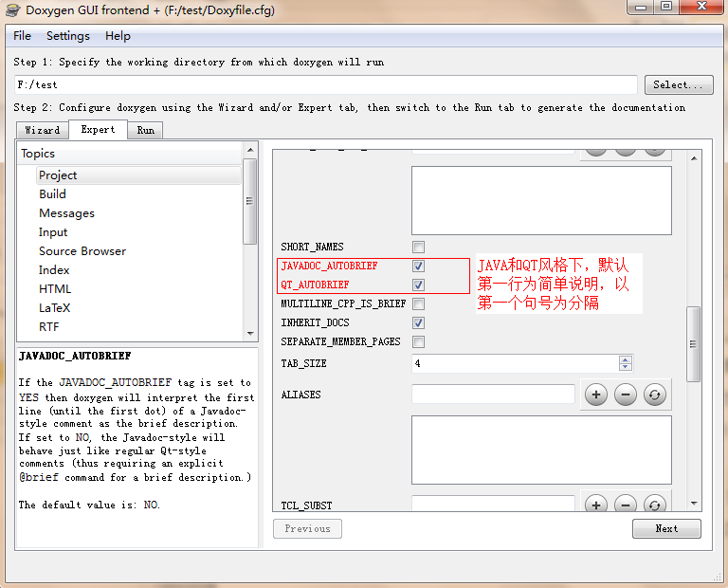This screenshot has width=728, height=588.
Task: Increase the TAB_SIZE value with the up arrow
Action: point(626,359)
